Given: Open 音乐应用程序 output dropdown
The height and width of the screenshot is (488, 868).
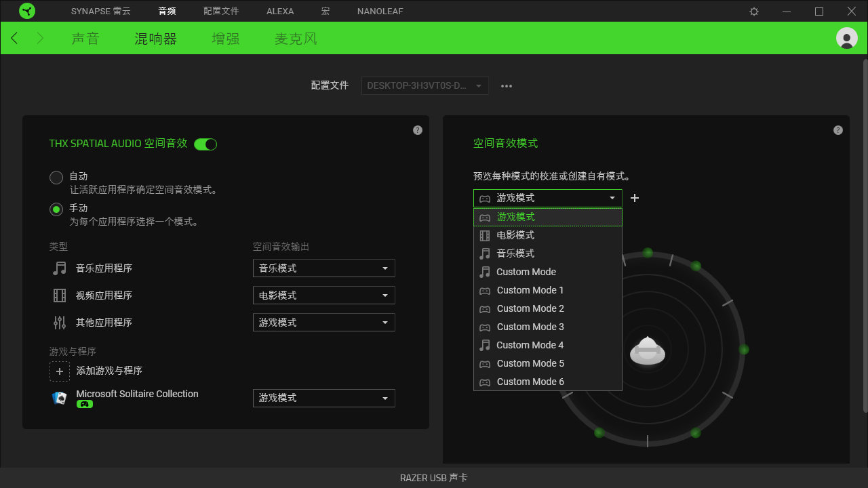Looking at the screenshot, I should pyautogui.click(x=324, y=268).
